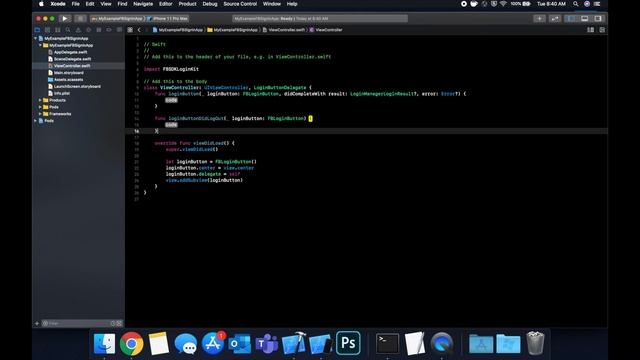640x360 pixels.
Task: Toggle the debug area panel
Action: 584,18
